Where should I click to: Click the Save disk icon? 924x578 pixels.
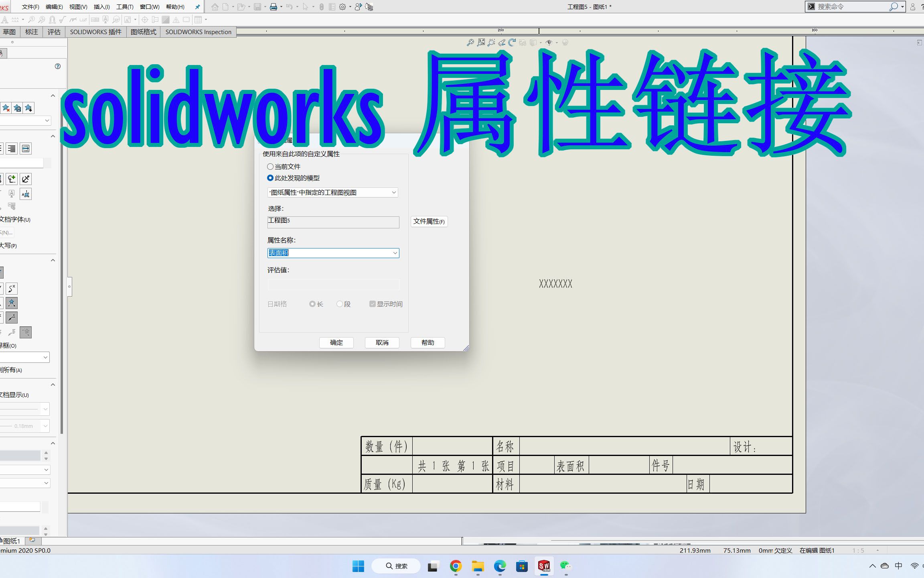pos(257,7)
